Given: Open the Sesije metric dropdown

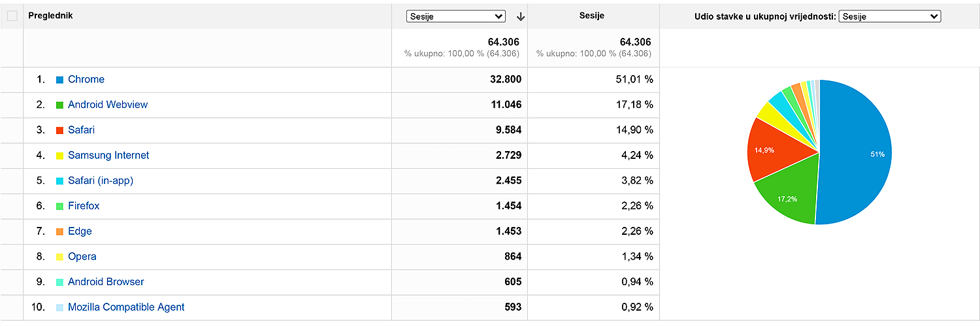Looking at the screenshot, I should pos(455,16).
